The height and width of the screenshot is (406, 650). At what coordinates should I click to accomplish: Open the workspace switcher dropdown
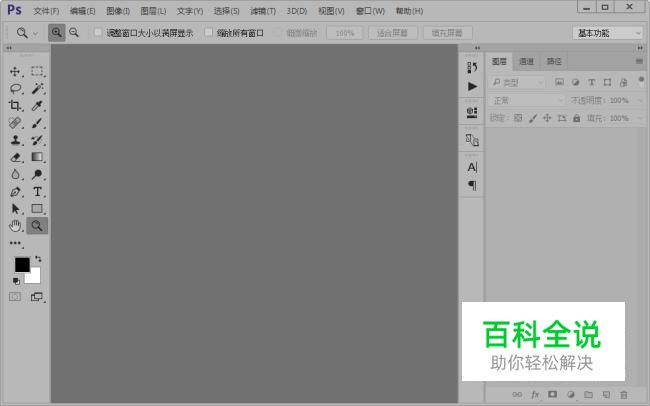[607, 33]
